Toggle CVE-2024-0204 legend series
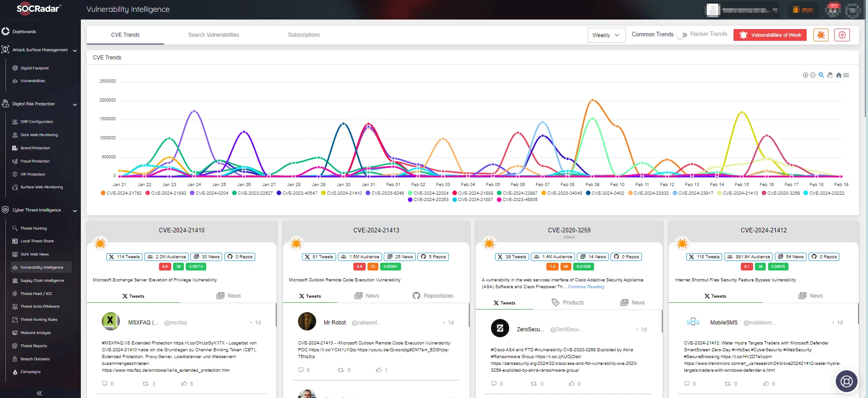The width and height of the screenshot is (868, 398). [x=209, y=193]
